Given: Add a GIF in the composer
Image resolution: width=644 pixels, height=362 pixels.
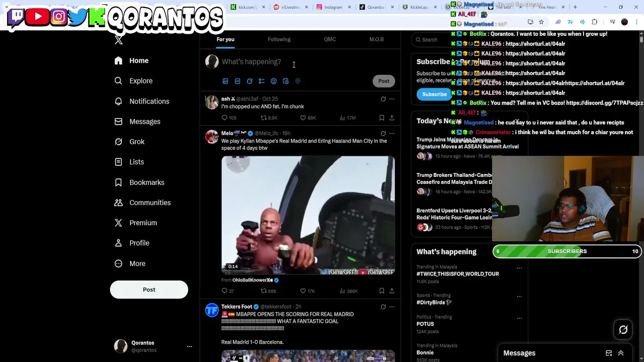Looking at the screenshot, I should pyautogui.click(x=237, y=81).
